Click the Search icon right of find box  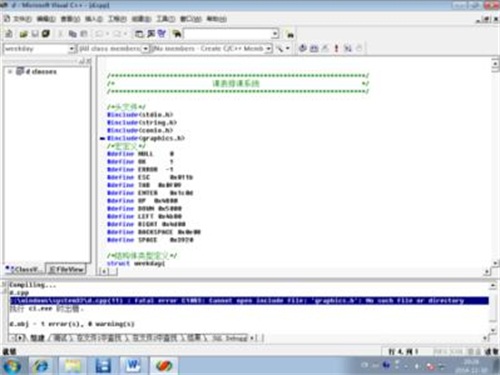(x=290, y=34)
